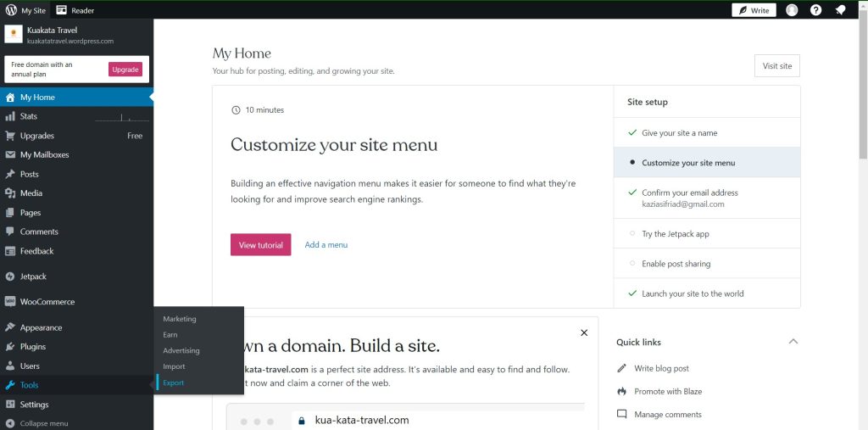Open Reader from the top bar
868x430 pixels.
click(x=75, y=10)
